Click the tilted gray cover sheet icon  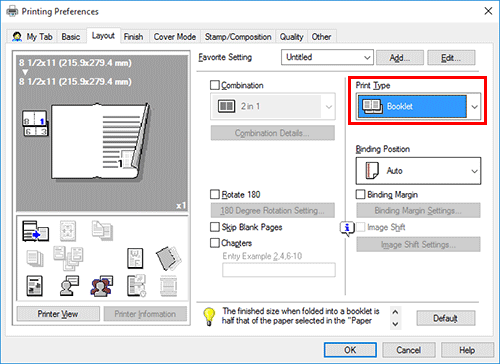coord(168,258)
